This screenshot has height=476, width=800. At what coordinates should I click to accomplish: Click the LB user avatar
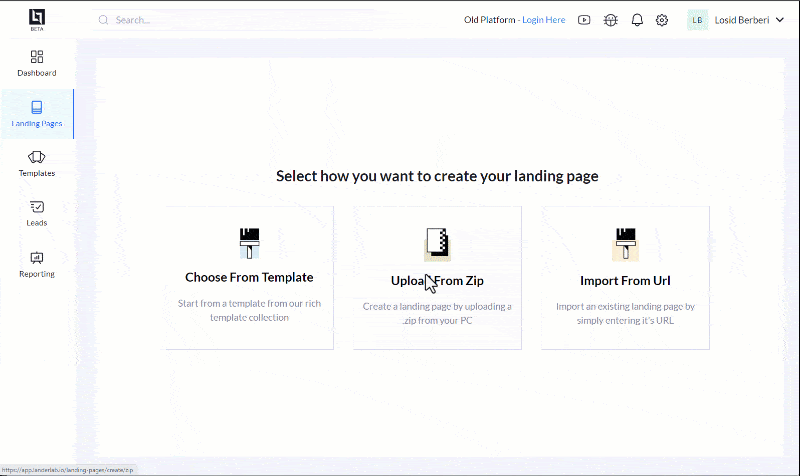point(697,20)
